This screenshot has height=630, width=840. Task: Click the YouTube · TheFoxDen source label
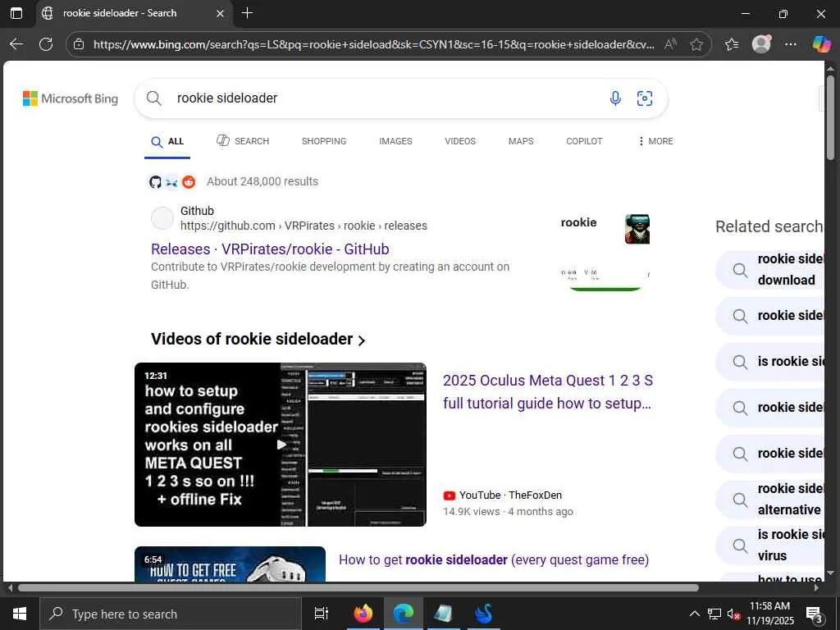coord(503,495)
